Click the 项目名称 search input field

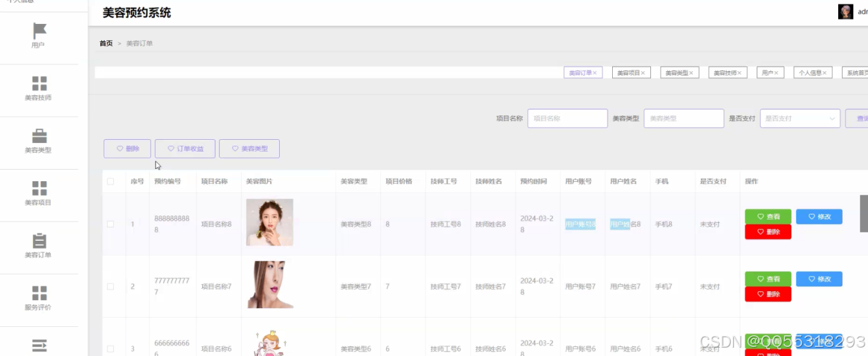click(x=567, y=118)
